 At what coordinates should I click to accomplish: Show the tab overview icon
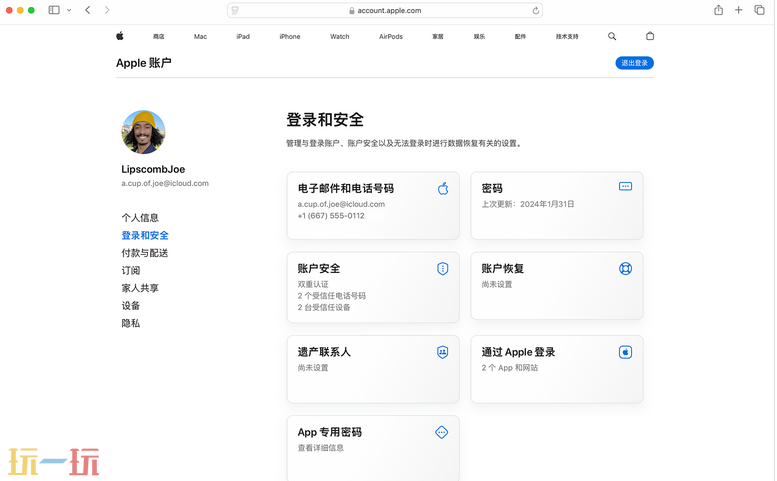[759, 10]
